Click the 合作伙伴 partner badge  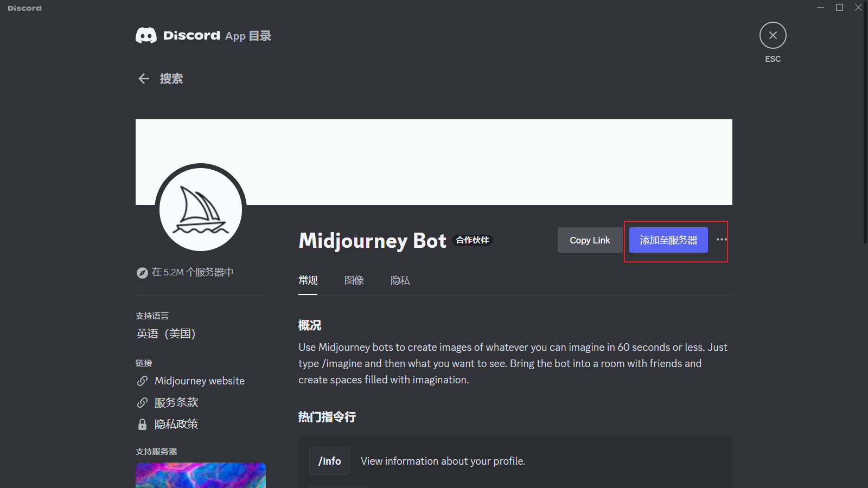coord(473,240)
